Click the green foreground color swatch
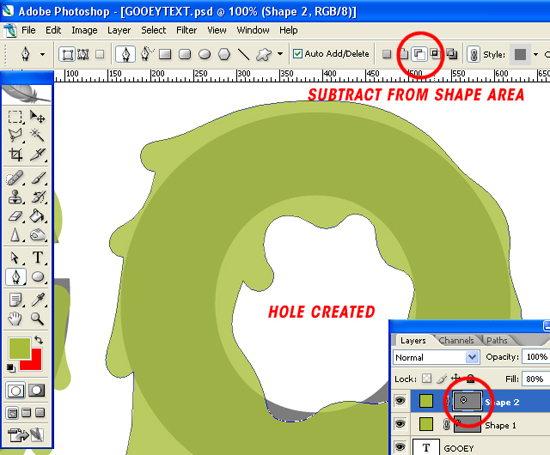550x455 pixels. click(19, 348)
